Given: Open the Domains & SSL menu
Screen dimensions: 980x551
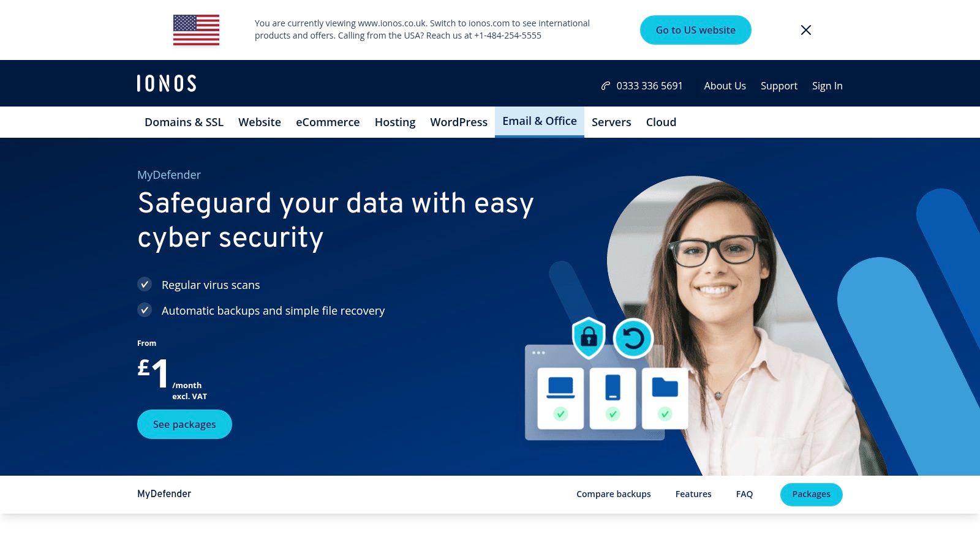Looking at the screenshot, I should pyautogui.click(x=184, y=122).
